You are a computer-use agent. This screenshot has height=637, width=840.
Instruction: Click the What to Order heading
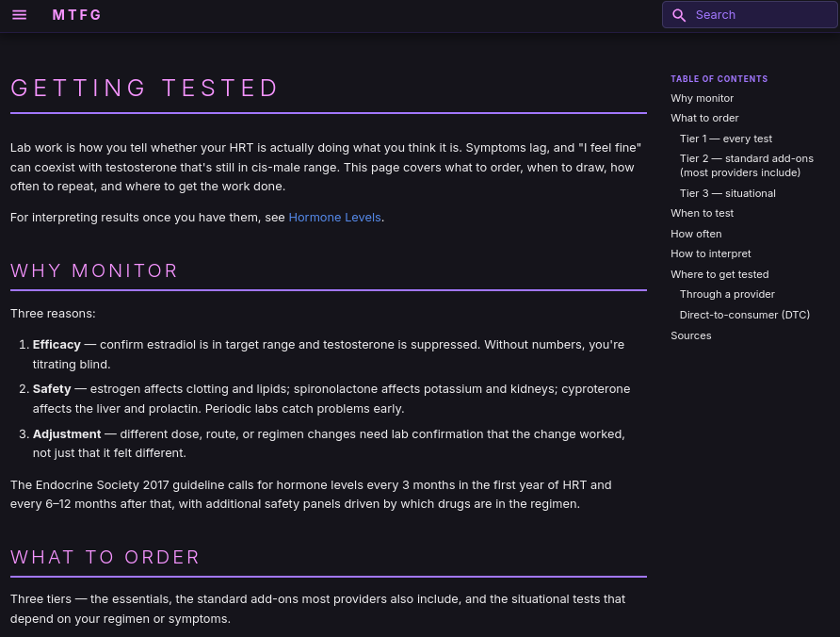click(105, 557)
